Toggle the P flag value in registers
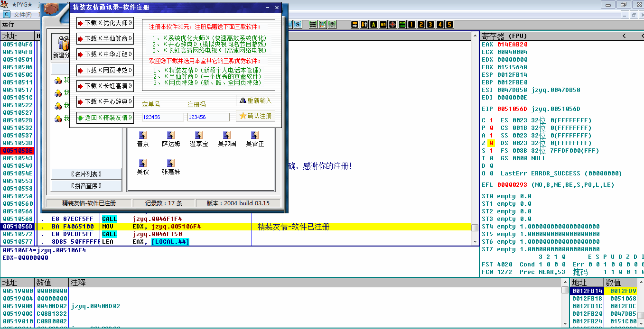Image resolution: width=644 pixels, height=329 pixels. click(x=492, y=128)
